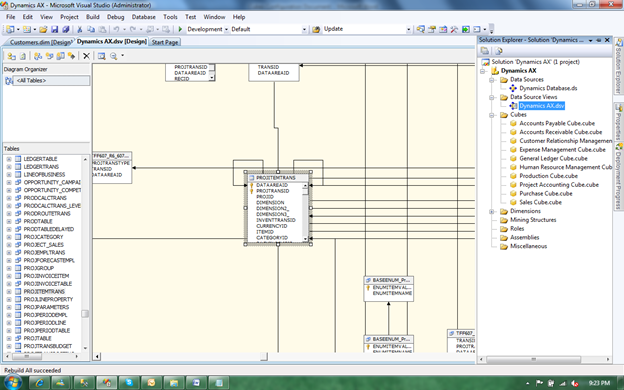Click the PROJITEMTRANS table header in diagram
Image resolution: width=624 pixels, height=390 pixels.
click(277, 178)
